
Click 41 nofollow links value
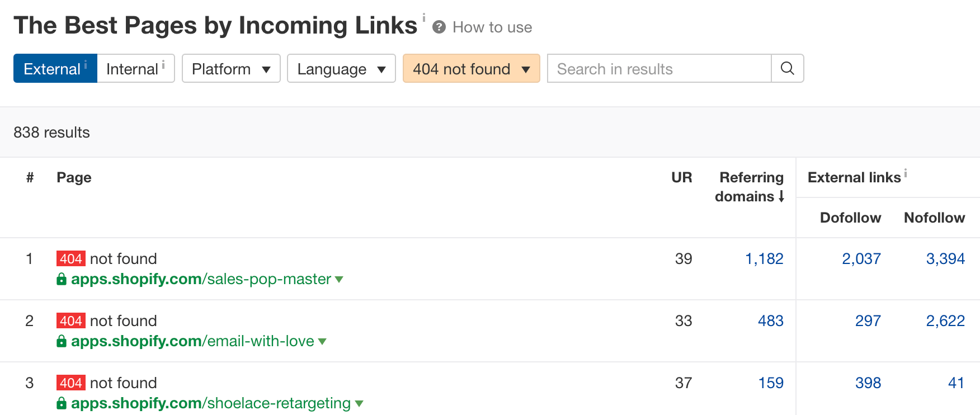957,383
